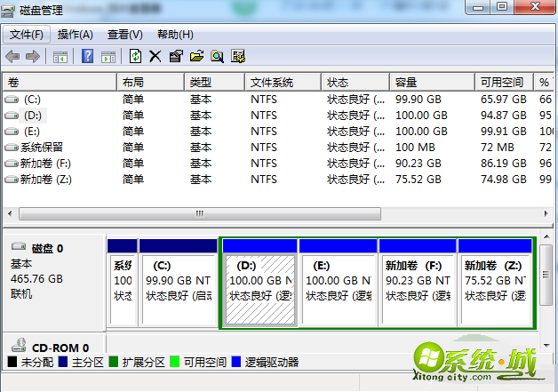
Task: Select the CD-ROM 0 drive icon
Action: 19,345
